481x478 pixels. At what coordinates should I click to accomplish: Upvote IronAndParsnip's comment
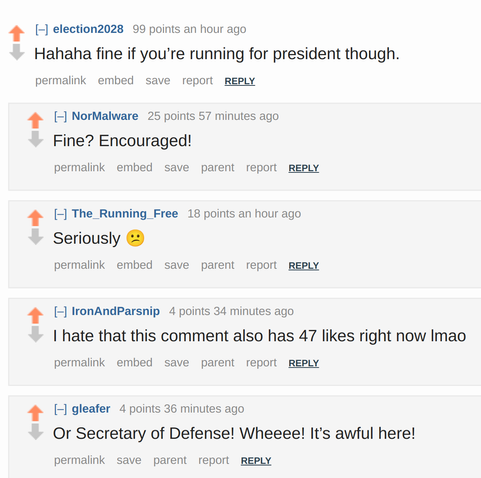pyautogui.click(x=35, y=315)
